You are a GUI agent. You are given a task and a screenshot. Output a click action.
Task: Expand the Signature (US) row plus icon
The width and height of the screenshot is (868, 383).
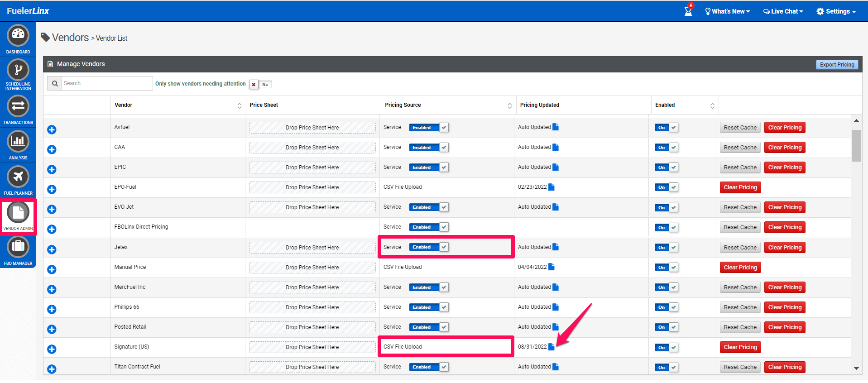[x=52, y=349]
